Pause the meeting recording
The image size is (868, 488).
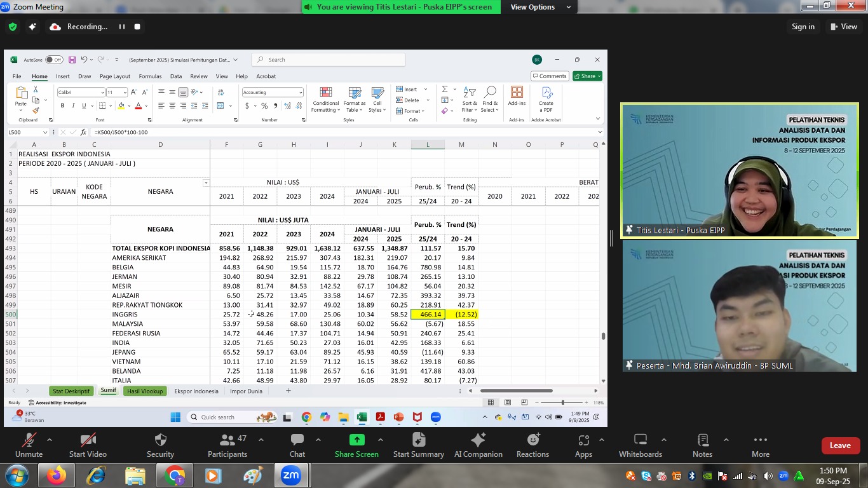click(x=122, y=27)
